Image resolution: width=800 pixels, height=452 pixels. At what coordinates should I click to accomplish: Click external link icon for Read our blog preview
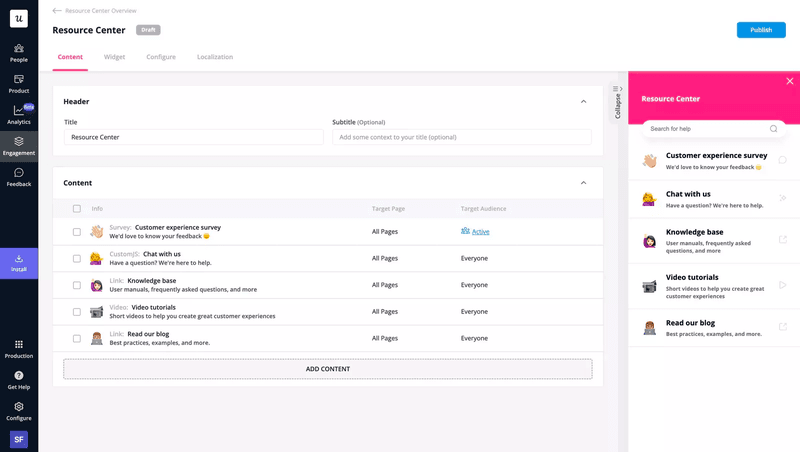(783, 327)
